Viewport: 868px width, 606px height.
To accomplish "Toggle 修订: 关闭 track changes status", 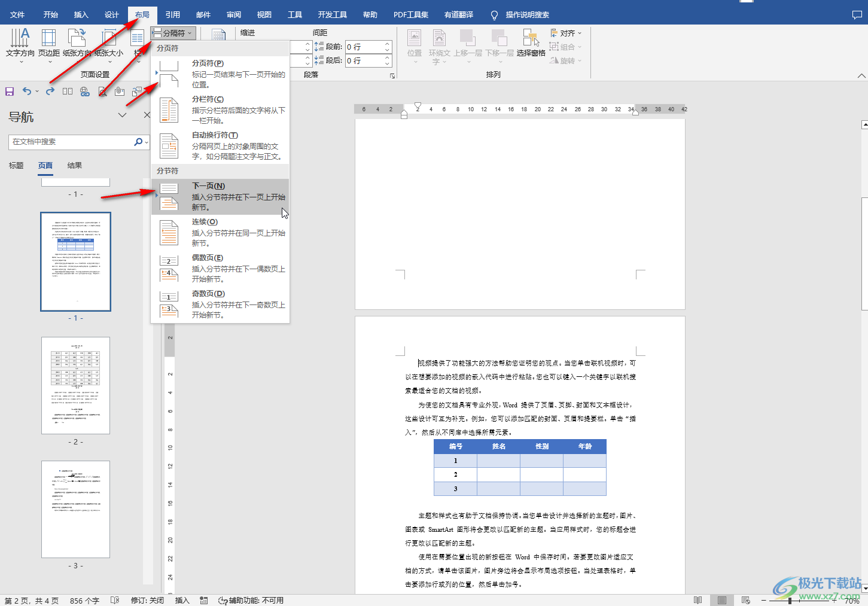I will (147, 601).
